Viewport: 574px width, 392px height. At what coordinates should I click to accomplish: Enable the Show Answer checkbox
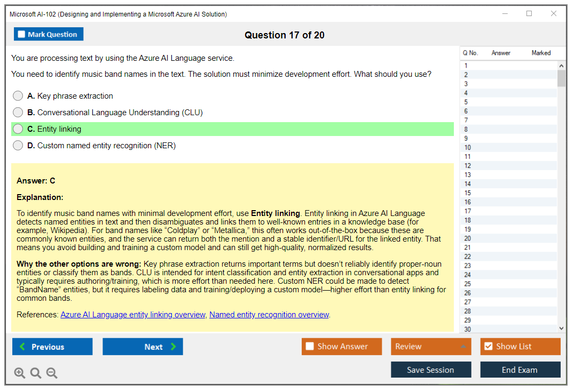click(x=310, y=347)
